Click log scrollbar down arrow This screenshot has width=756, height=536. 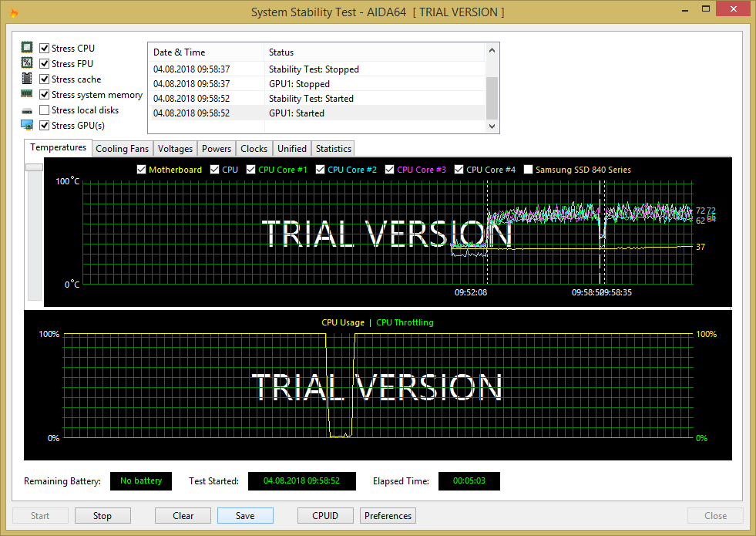click(492, 126)
